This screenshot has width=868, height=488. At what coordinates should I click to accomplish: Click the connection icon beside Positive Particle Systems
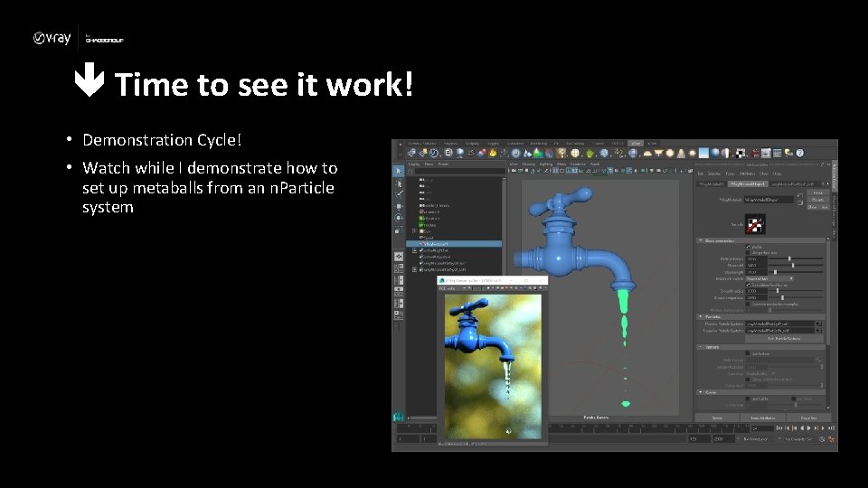(x=818, y=324)
